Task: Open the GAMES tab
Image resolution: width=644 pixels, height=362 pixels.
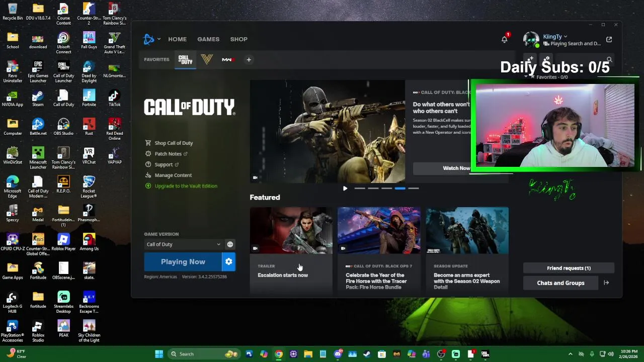Action: pos(208,39)
